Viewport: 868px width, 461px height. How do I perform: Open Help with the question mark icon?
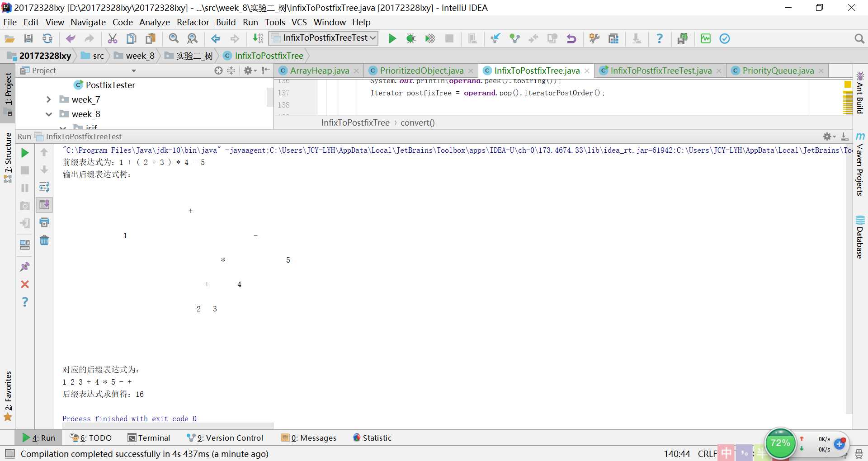pyautogui.click(x=660, y=39)
